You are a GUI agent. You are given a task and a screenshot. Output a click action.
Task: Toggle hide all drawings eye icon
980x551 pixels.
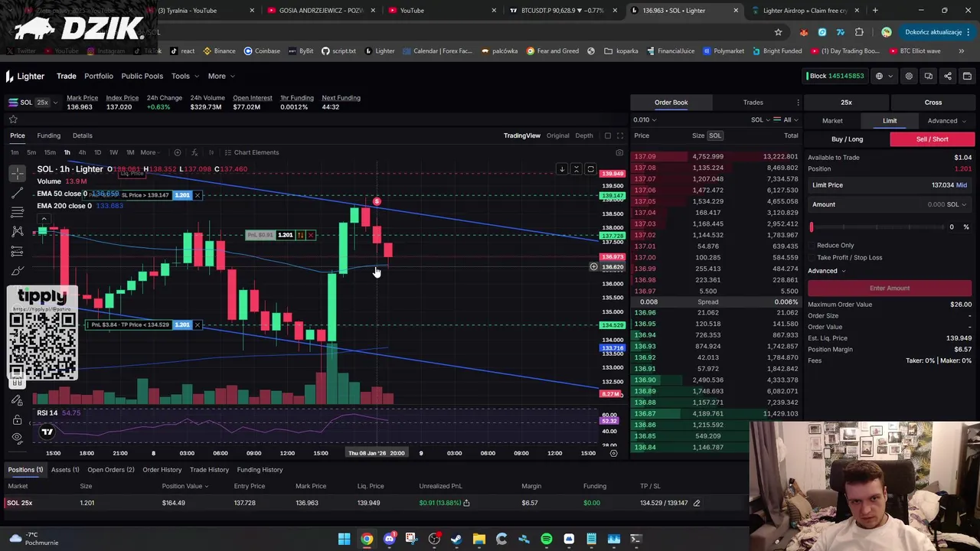point(17,438)
